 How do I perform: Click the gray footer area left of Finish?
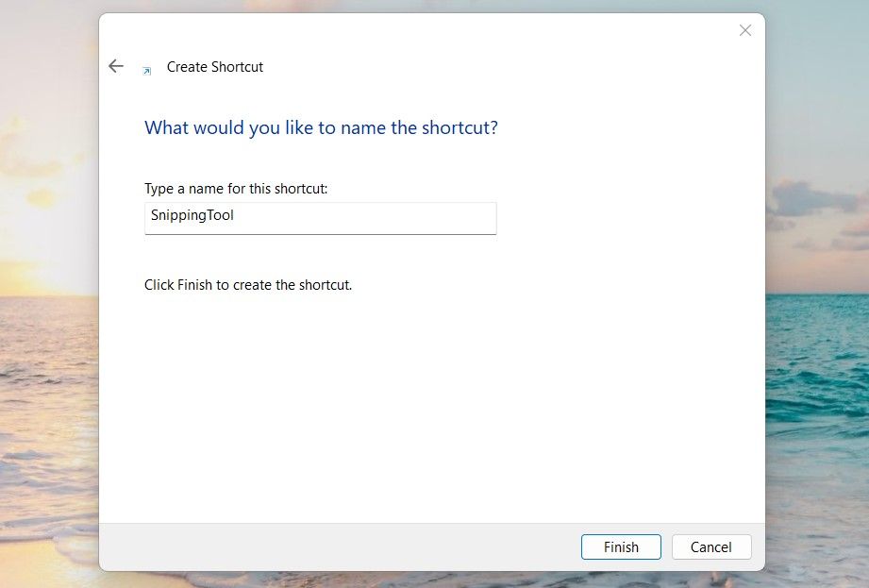(x=330, y=547)
